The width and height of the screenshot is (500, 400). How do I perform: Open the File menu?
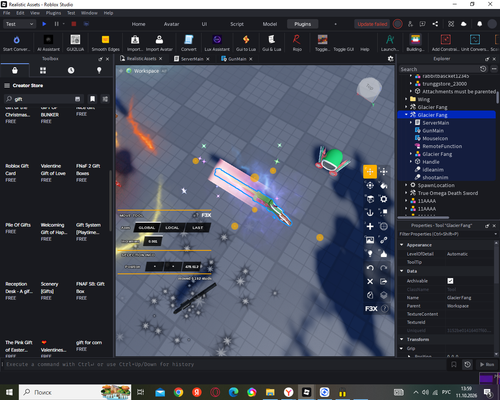(x=6, y=13)
